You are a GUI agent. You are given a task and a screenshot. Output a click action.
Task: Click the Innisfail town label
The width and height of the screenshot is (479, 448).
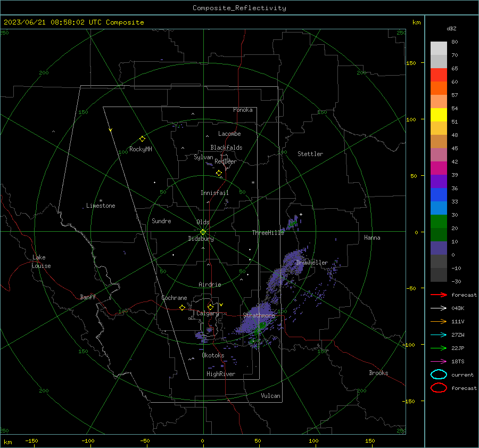(x=214, y=193)
